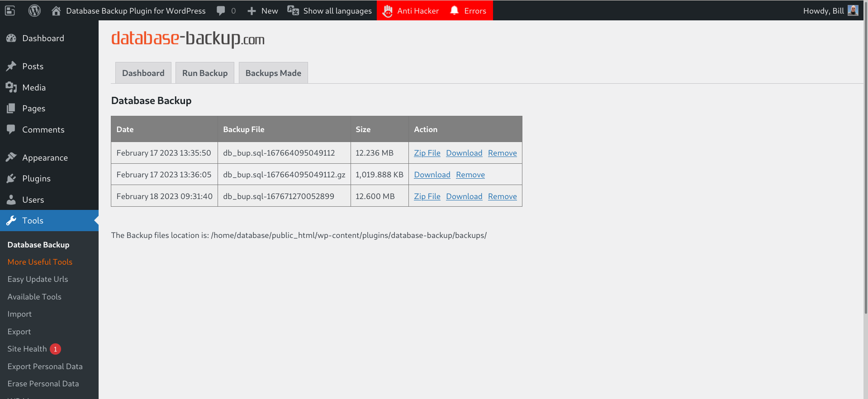Click the Site Health notification badge
The height and width of the screenshot is (399, 868).
pos(55,349)
